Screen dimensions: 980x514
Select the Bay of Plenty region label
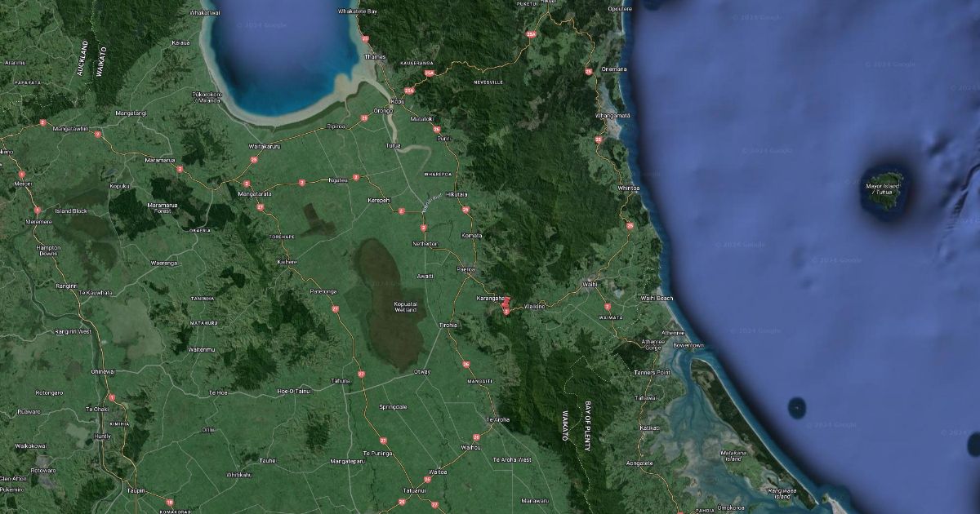pos(587,426)
